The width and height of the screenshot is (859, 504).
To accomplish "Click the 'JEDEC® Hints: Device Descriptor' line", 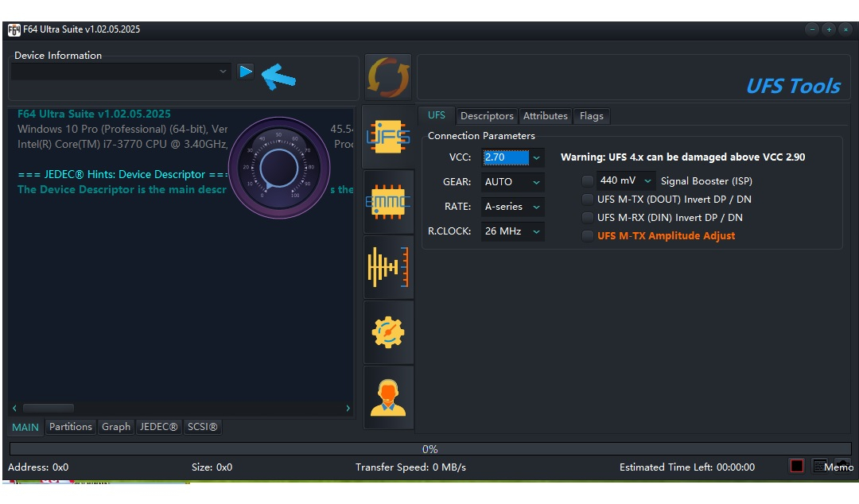I will tap(123, 174).
